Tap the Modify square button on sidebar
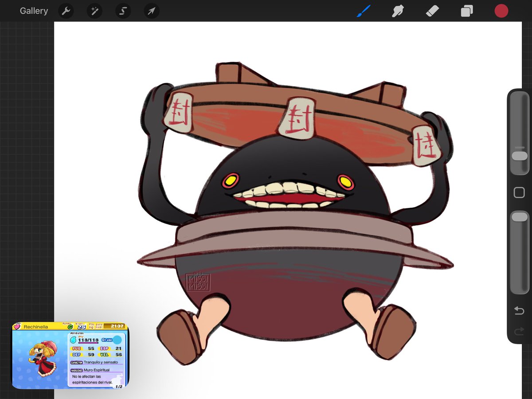Screen dimensions: 532x399 tap(519, 192)
